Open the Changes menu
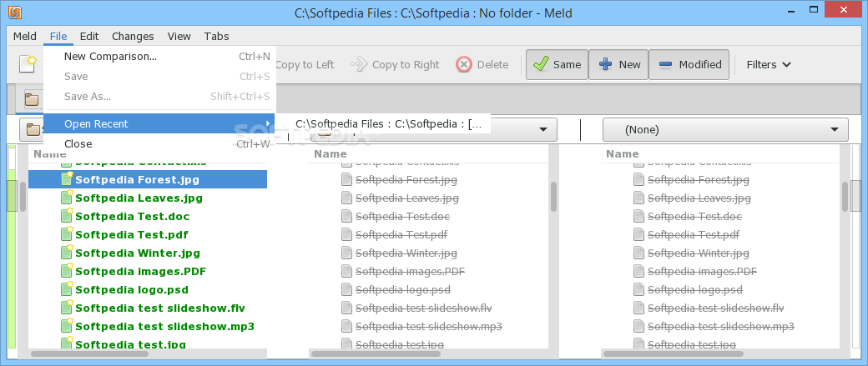Image resolution: width=868 pixels, height=366 pixels. pyautogui.click(x=133, y=37)
